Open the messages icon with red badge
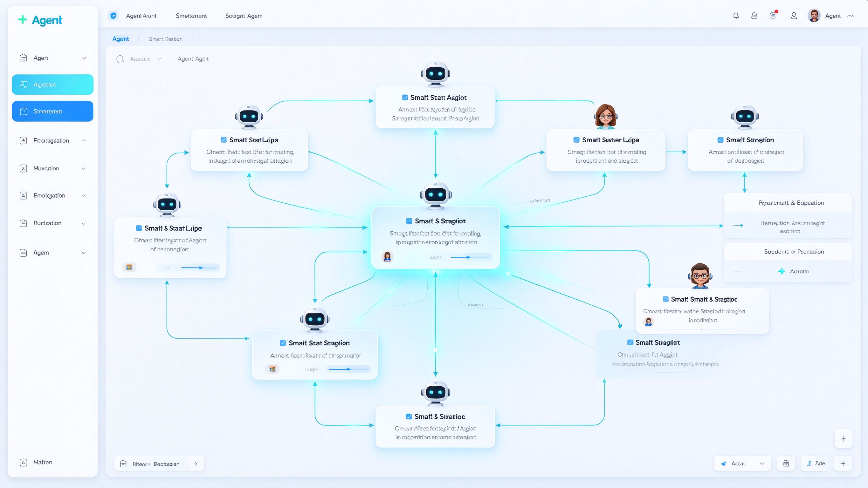 coord(773,15)
